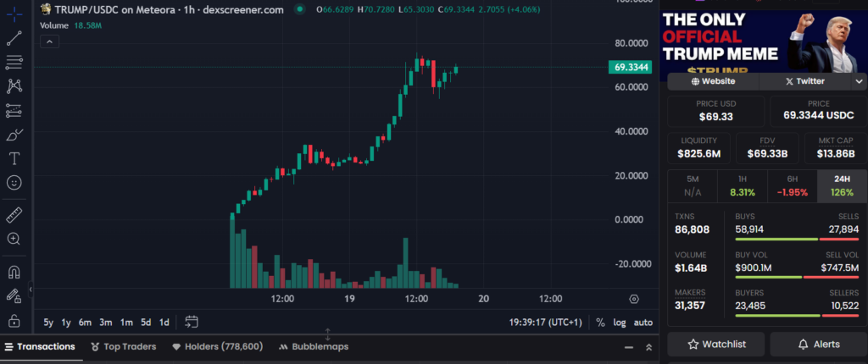Switch to the Top Traders tab
Screen dimensions: 868x364
pos(126,347)
